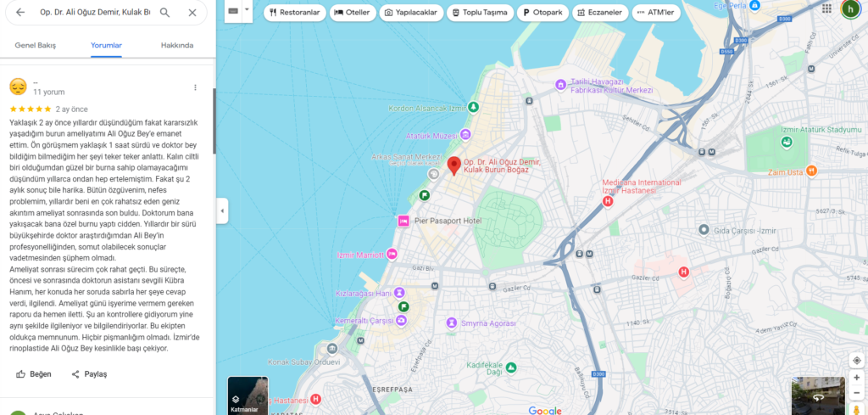The width and height of the screenshot is (868, 415).
Task: Like the review with Beğen
Action: [33, 374]
